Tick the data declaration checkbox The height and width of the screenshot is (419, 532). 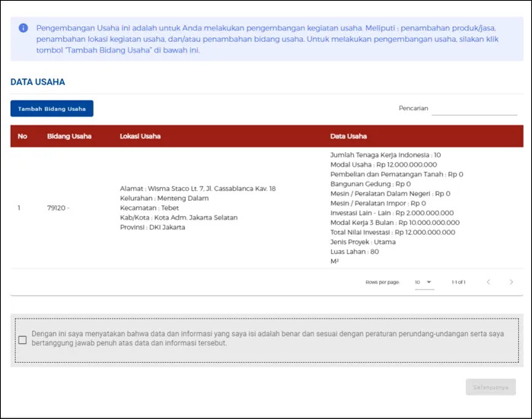[22, 340]
